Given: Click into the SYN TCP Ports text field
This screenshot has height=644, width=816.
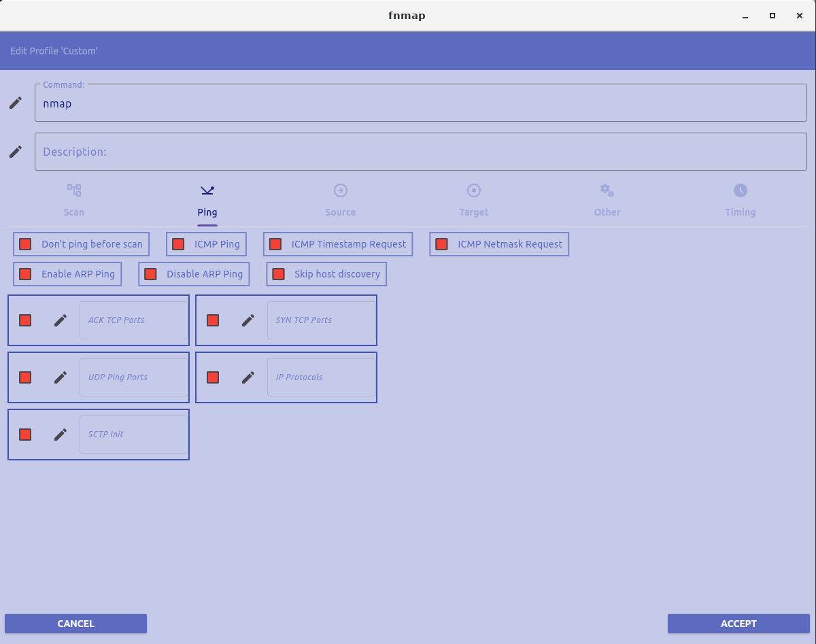Looking at the screenshot, I should tap(321, 320).
